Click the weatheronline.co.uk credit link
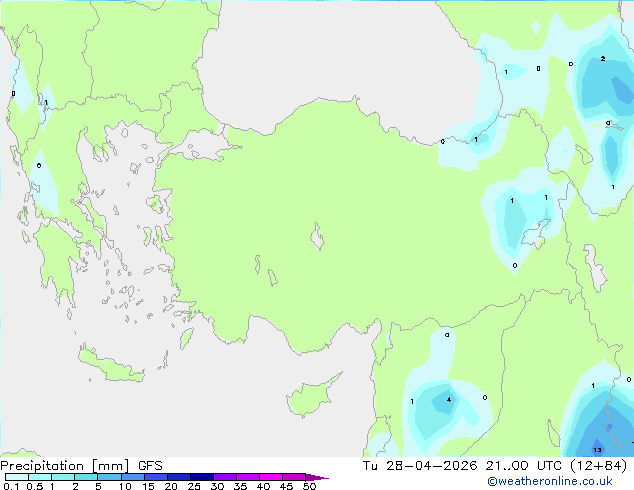The height and width of the screenshot is (490, 634). point(550,481)
